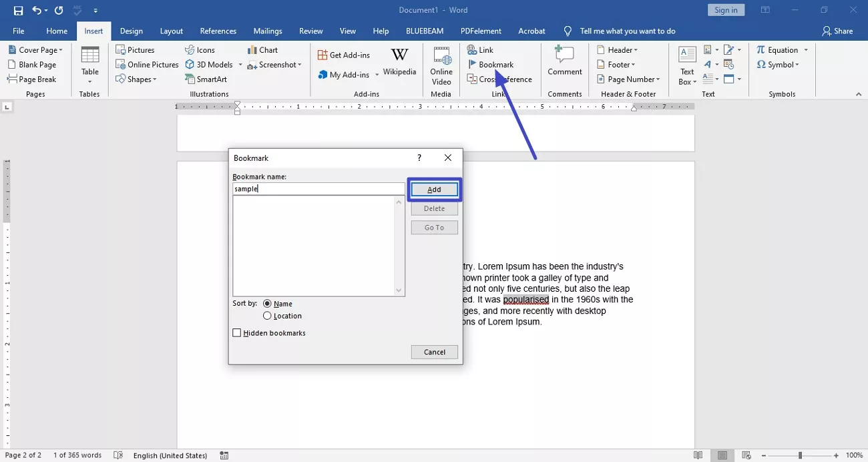Switch to the Mailings tab
868x462 pixels.
(268, 31)
